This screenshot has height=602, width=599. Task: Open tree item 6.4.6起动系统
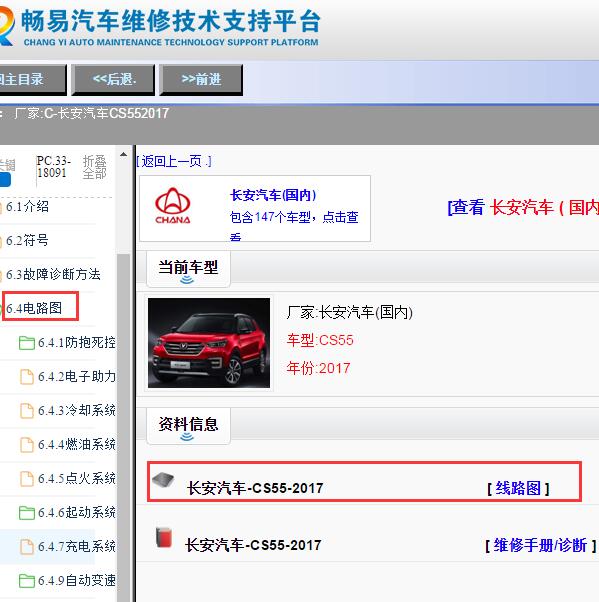[77, 513]
